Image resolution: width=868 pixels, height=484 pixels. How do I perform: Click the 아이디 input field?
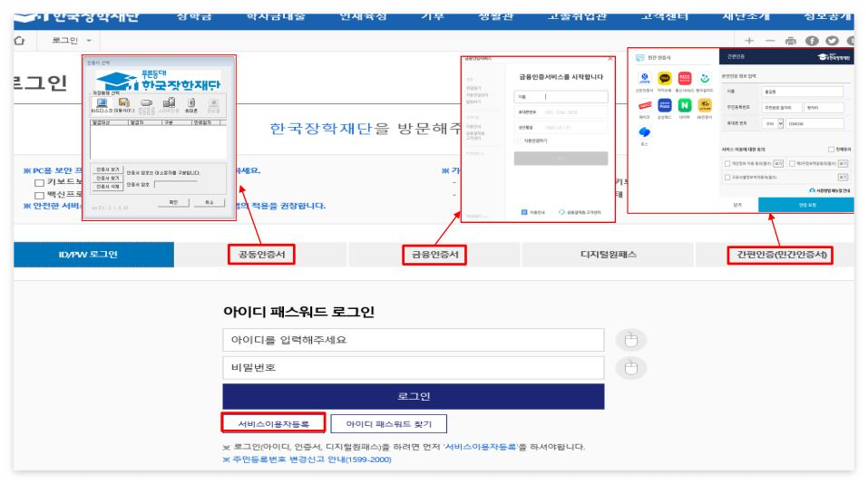coord(414,340)
